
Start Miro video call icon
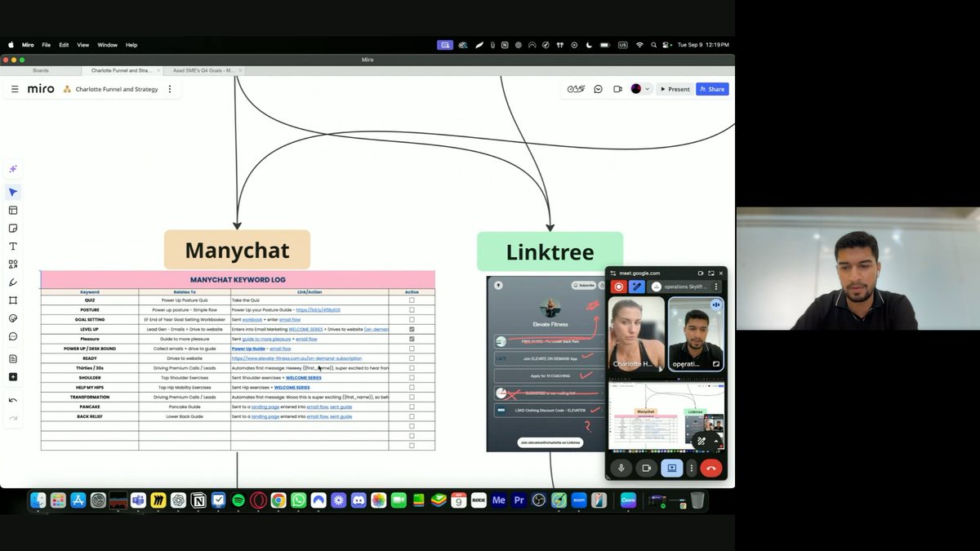(x=617, y=89)
